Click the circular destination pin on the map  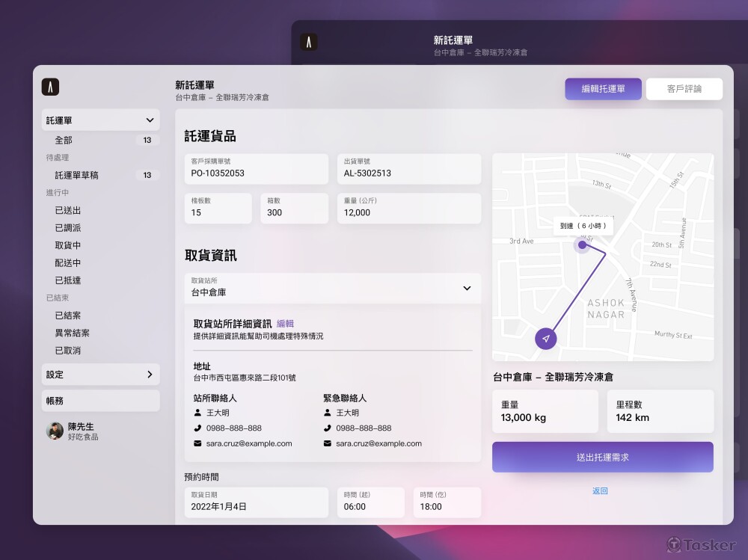[582, 244]
